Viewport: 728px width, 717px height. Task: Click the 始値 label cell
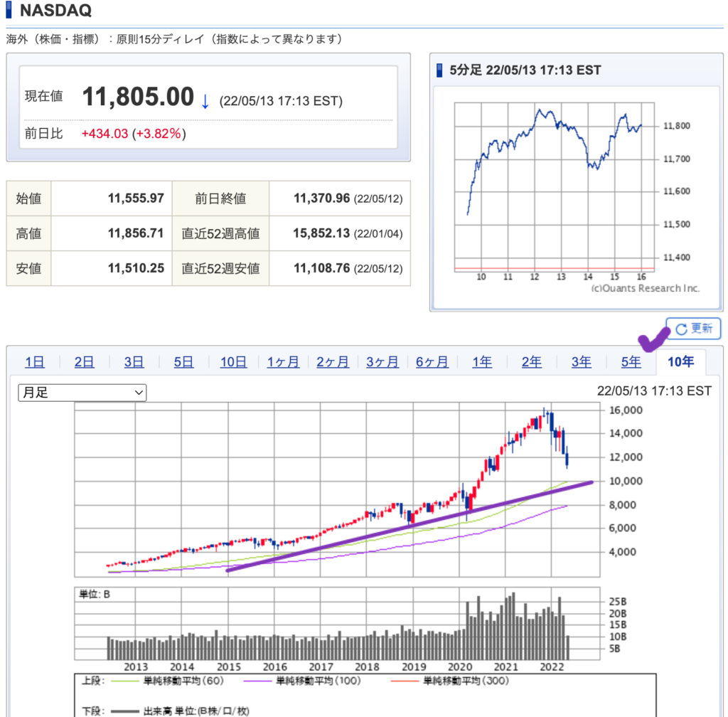[x=28, y=198]
